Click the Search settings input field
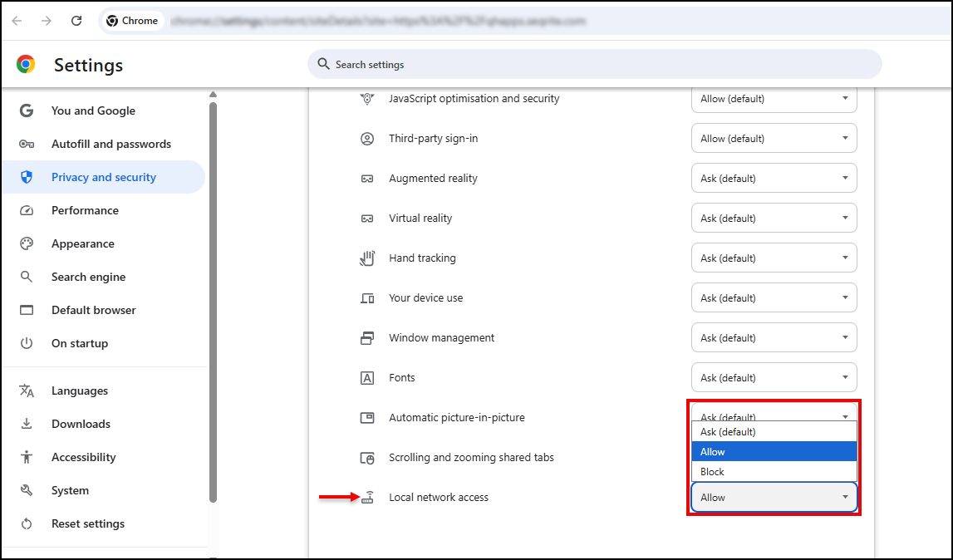This screenshot has width=953, height=560. [594, 65]
